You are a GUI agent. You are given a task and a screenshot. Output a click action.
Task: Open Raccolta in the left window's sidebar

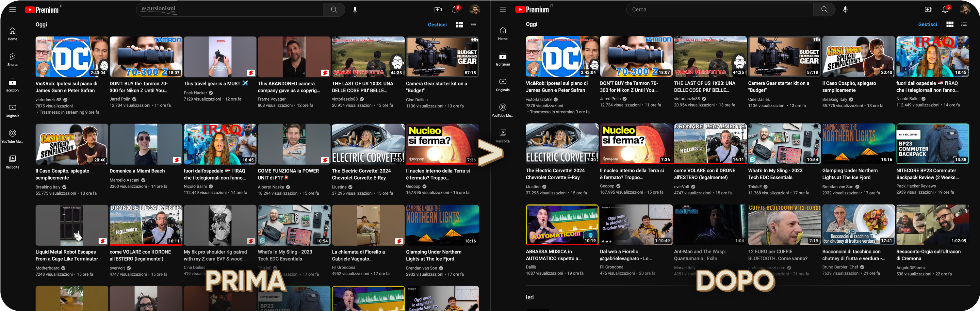coord(12,162)
